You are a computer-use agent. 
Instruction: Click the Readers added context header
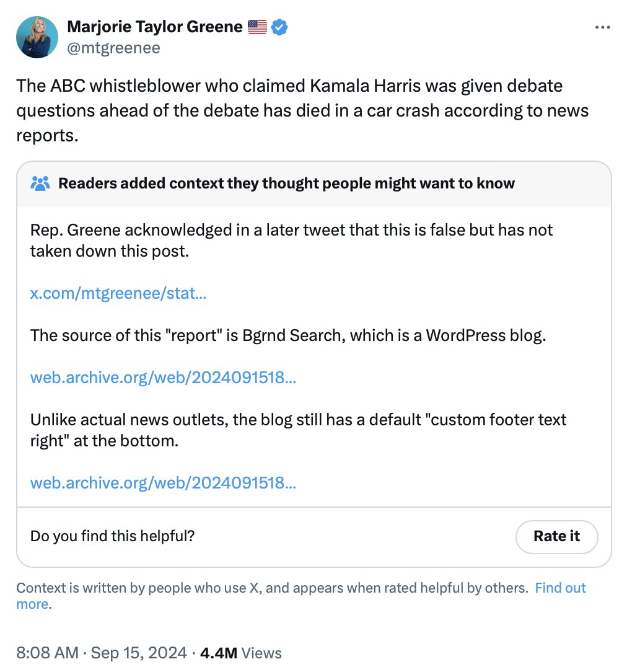286,183
